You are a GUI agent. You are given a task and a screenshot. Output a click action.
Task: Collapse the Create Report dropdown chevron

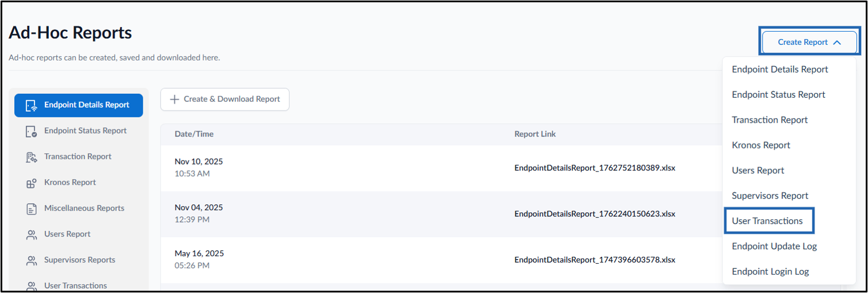(837, 43)
